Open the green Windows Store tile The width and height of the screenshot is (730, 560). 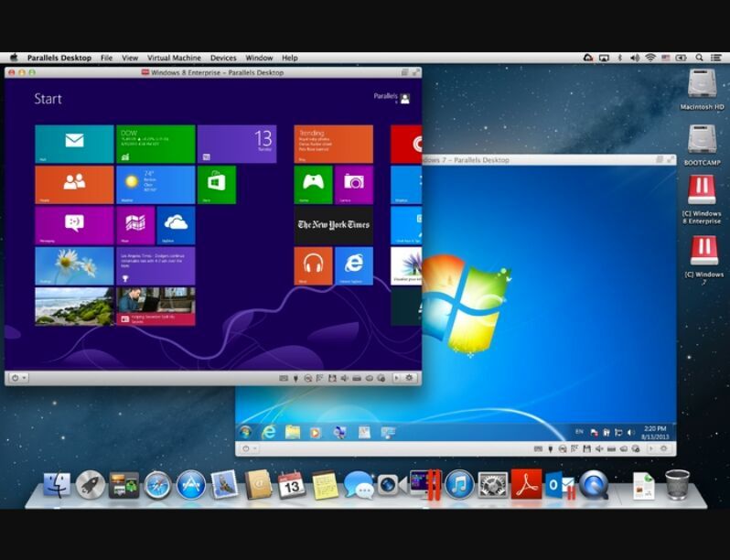[x=217, y=185]
